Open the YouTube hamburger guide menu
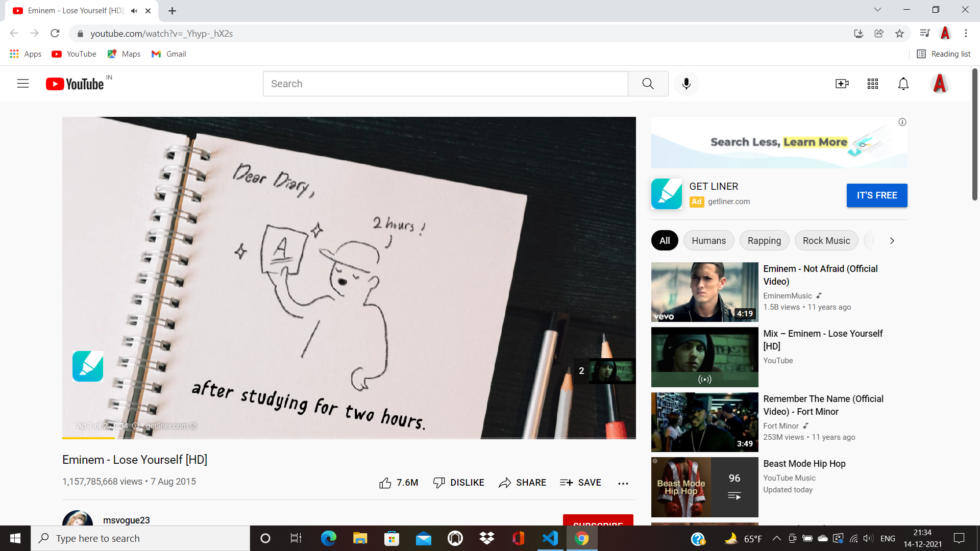Viewport: 980px width, 551px height. click(x=23, y=84)
